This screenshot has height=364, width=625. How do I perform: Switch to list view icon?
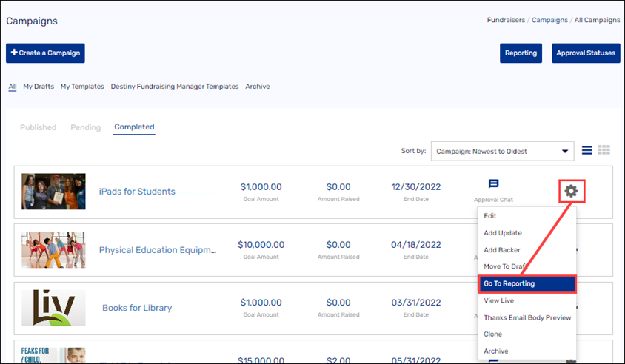tap(586, 150)
